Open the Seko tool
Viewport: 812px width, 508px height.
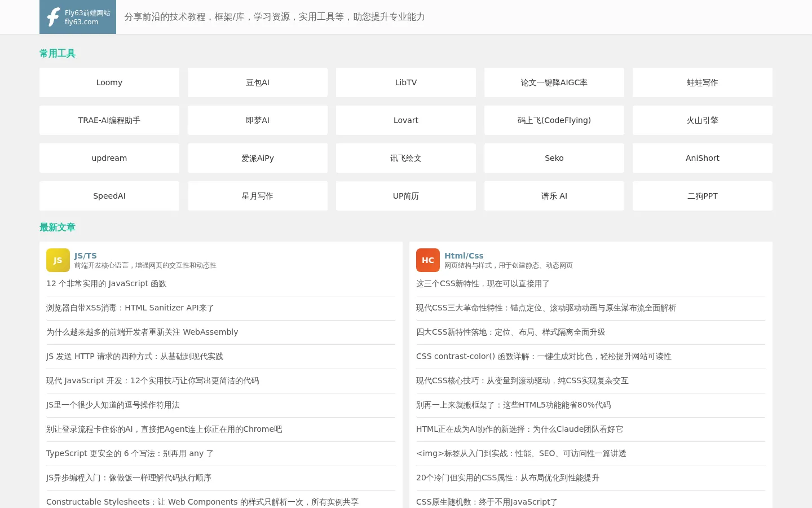[x=554, y=158]
